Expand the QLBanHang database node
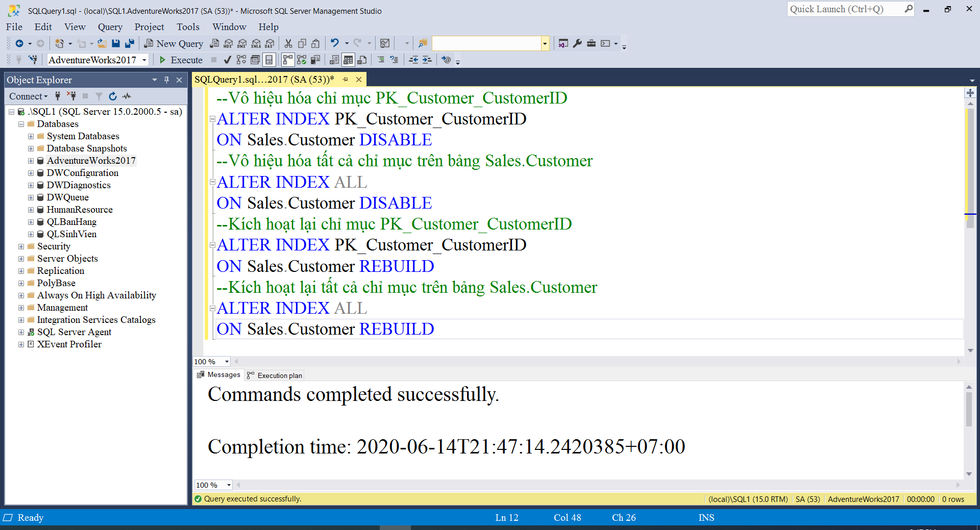 pyautogui.click(x=31, y=222)
